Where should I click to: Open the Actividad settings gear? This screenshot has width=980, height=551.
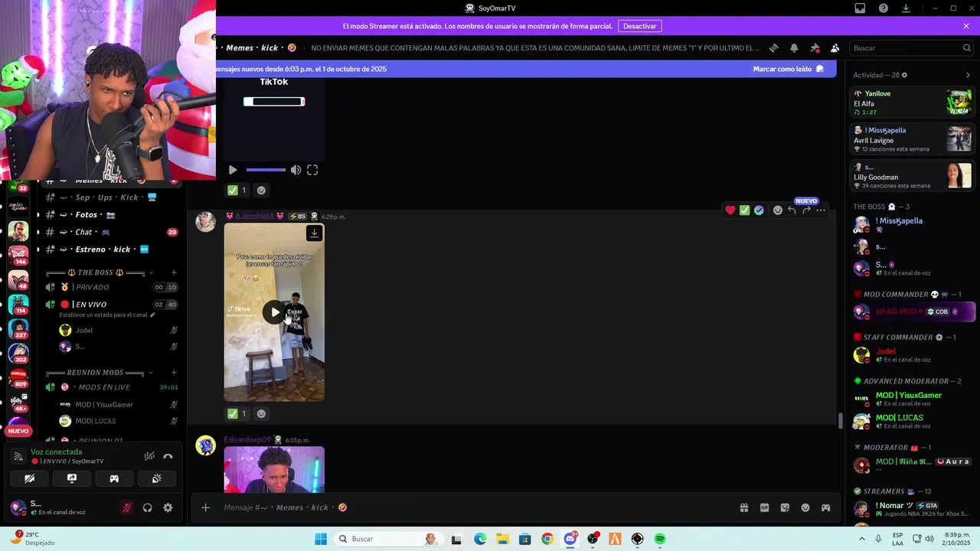pos(904,75)
